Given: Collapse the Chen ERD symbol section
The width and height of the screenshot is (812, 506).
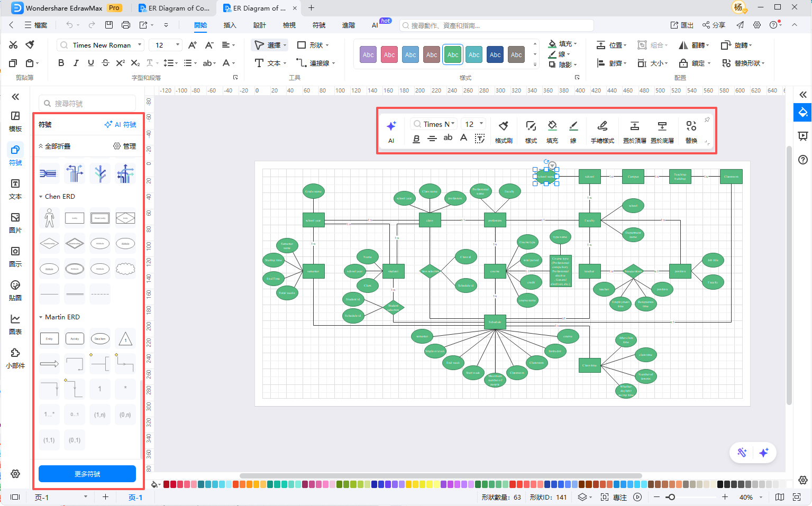Looking at the screenshot, I should pos(41,197).
